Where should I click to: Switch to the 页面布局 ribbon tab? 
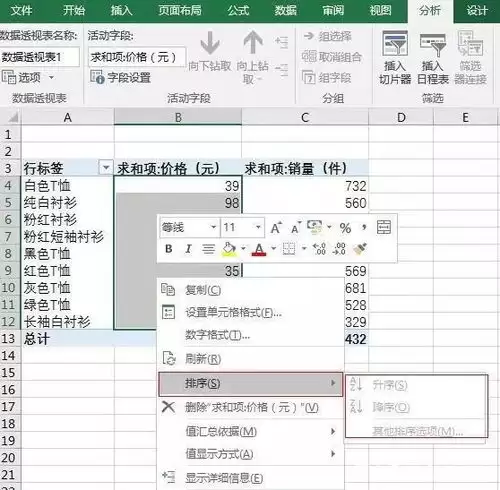point(180,11)
